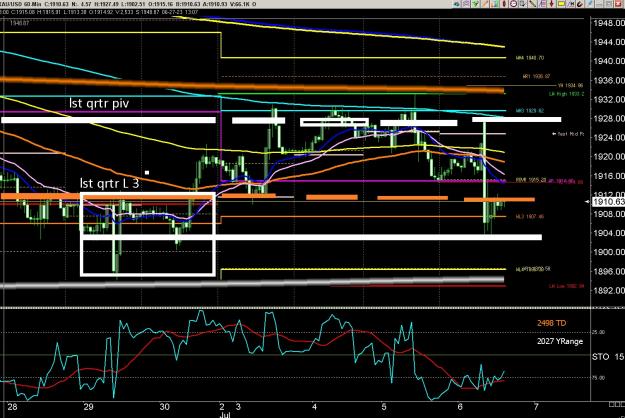Click the yellow level label near 1940

[530, 58]
